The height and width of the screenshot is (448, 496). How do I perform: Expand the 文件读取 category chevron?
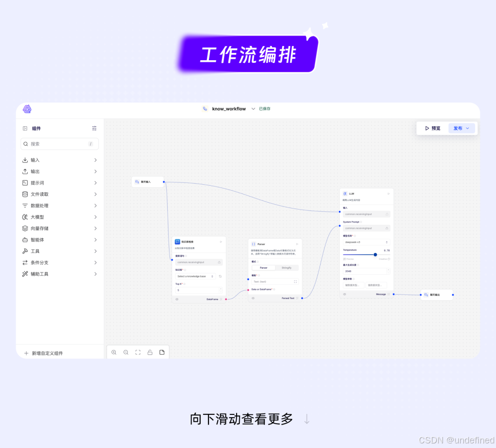pyautogui.click(x=95, y=194)
